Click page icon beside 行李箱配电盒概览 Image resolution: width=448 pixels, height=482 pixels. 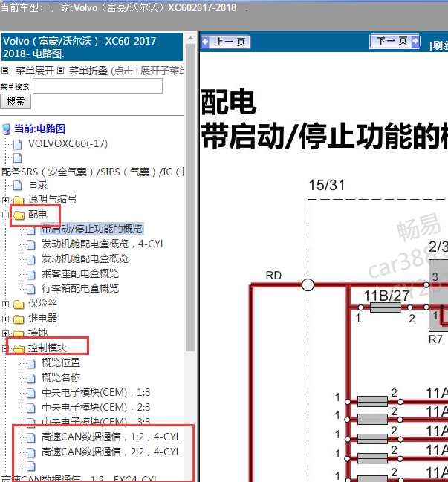coord(31,289)
